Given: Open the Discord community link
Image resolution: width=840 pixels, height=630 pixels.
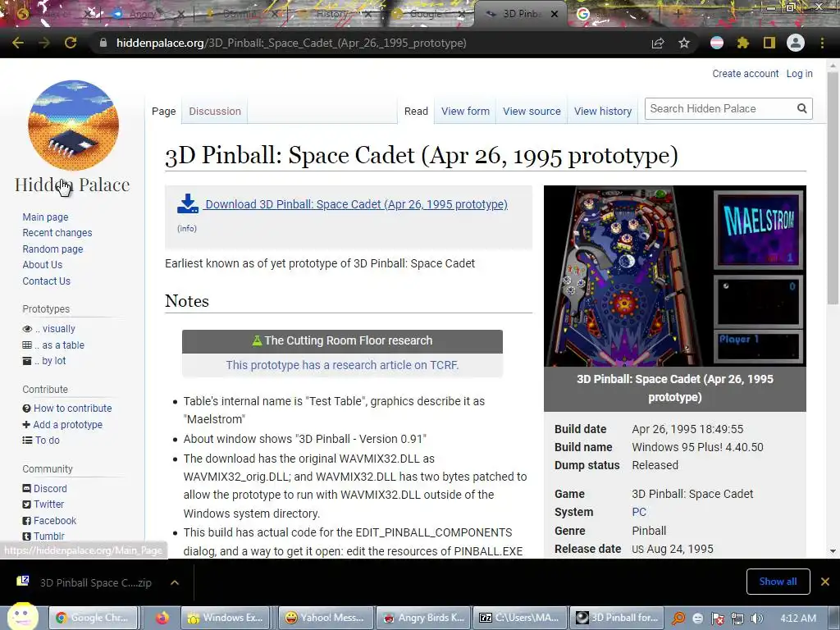Looking at the screenshot, I should click(x=50, y=488).
